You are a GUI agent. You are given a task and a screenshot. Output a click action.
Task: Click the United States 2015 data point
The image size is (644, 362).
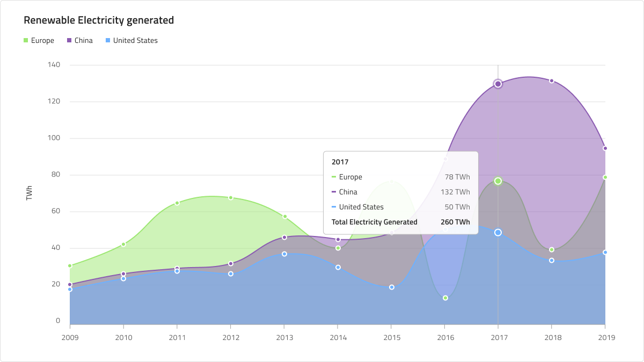point(392,287)
